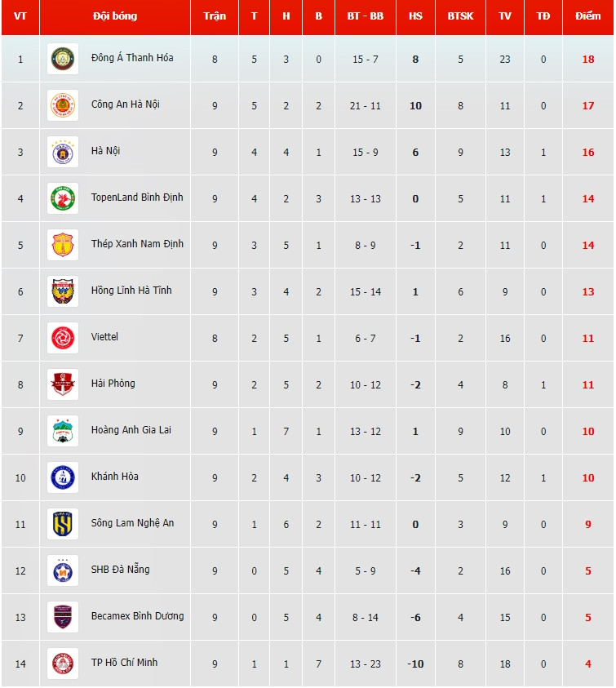Screen dimensions: 616x688
Task: Click the TP Hồ Chí Minh club logo
Action: (63, 664)
